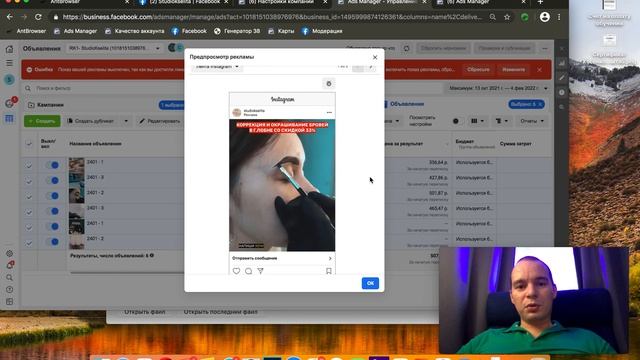Toggle the select-all header checkbox
Screen dimensions: 640x360
point(29,143)
